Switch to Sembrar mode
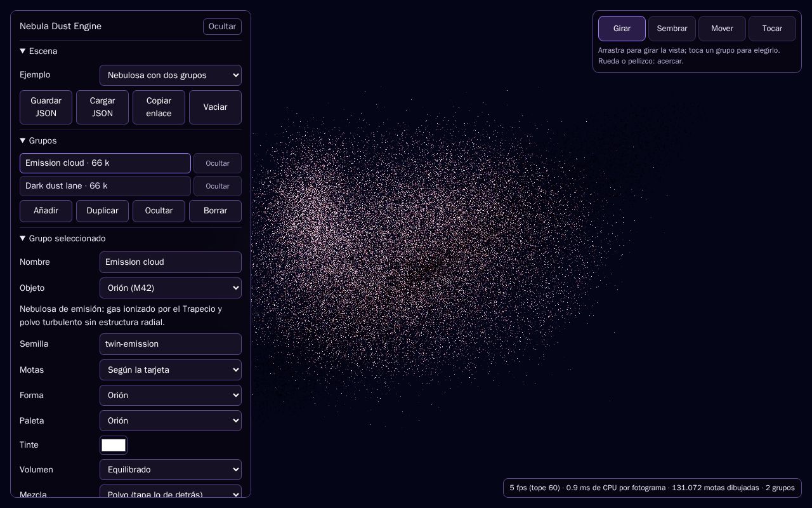Image resolution: width=812 pixels, height=508 pixels. click(x=672, y=29)
